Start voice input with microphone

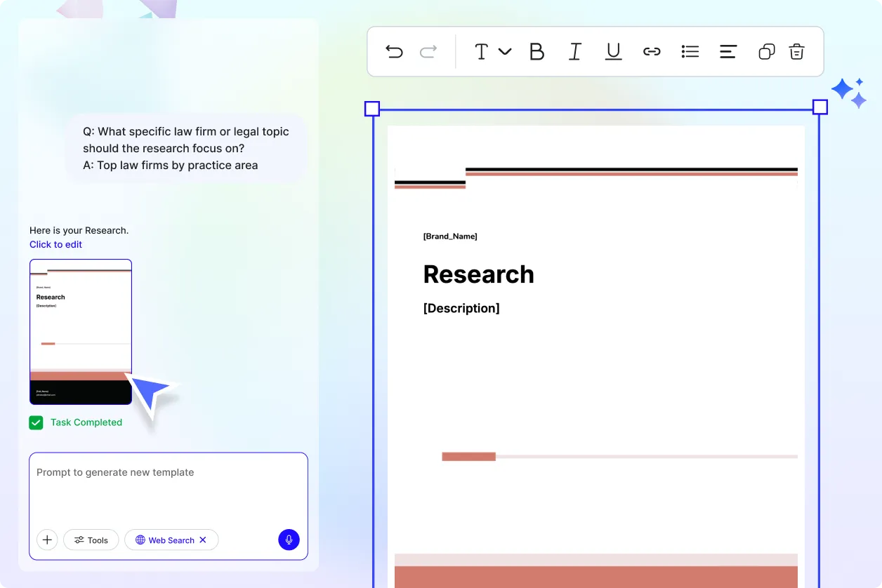289,540
